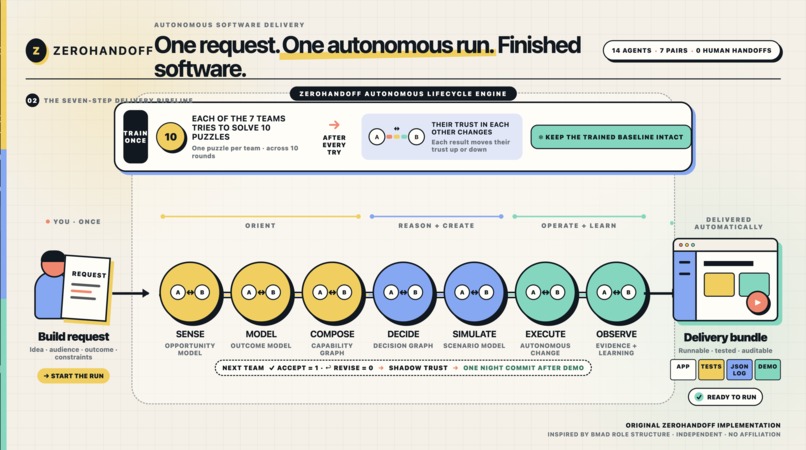806x450 pixels.
Task: Click the A-B trust diagram icon
Action: (x=396, y=137)
